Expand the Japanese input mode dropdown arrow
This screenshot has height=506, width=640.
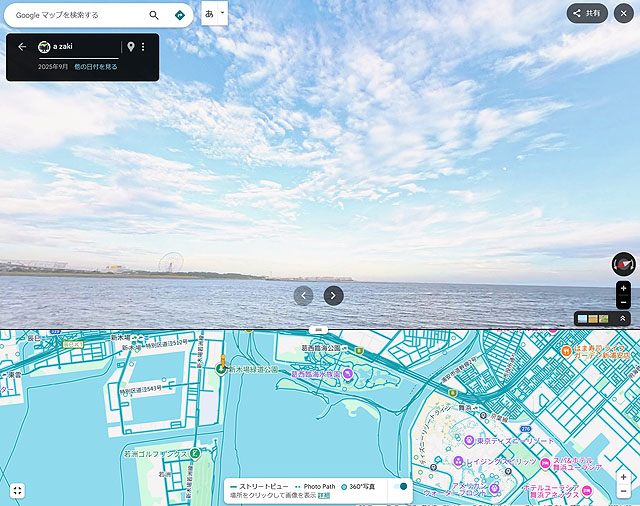pyautogui.click(x=222, y=13)
